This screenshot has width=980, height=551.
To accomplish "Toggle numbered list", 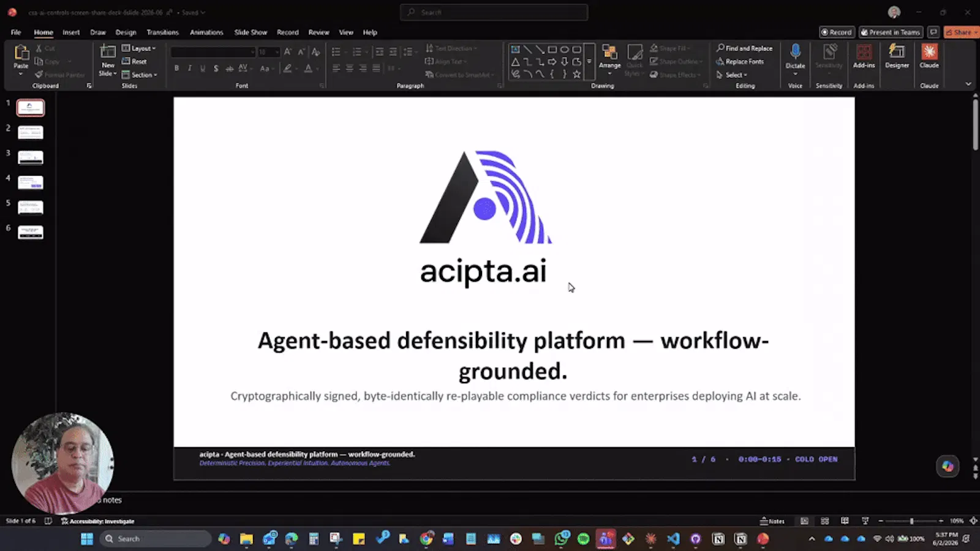I will tap(357, 52).
